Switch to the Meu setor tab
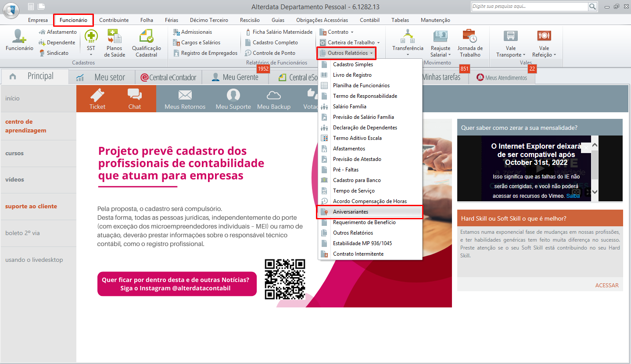Image resolution: width=631 pixels, height=364 pixels. 102,77
